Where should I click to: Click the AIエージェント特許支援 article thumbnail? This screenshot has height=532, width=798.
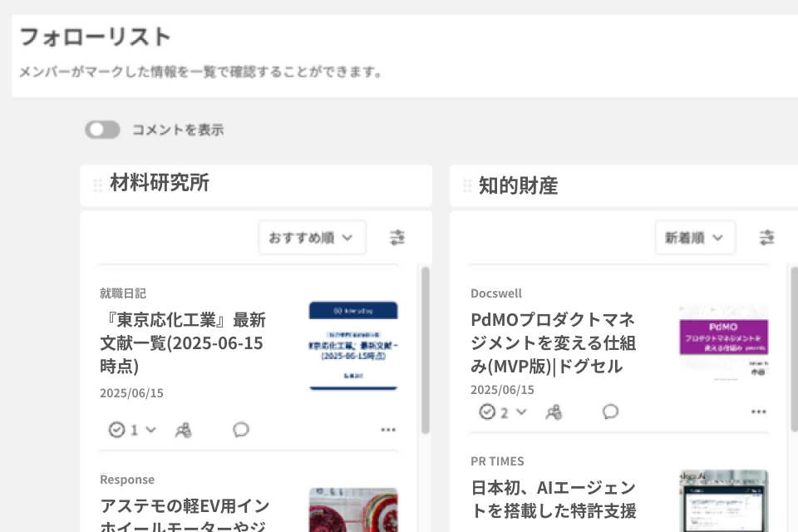[724, 501]
